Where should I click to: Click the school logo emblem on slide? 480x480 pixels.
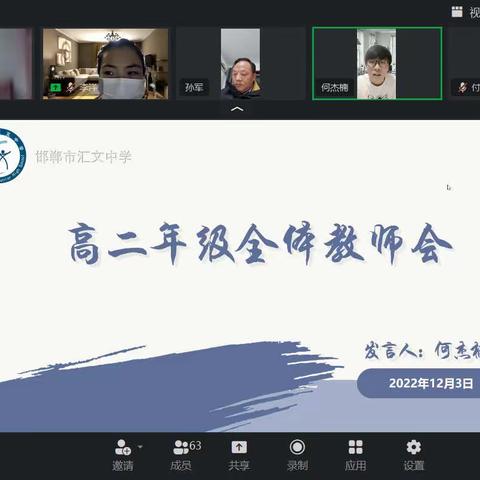coord(12,156)
